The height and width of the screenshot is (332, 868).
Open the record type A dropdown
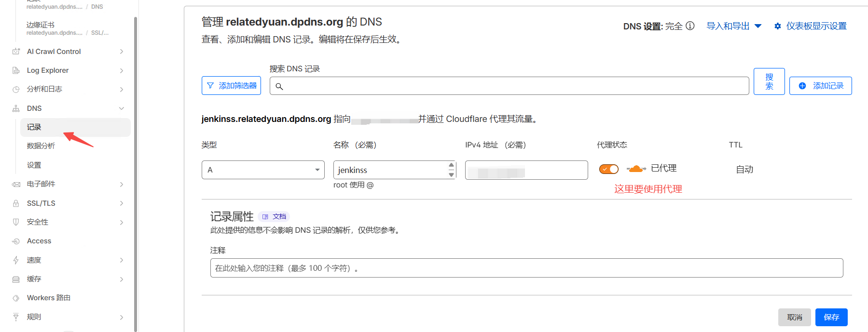(263, 170)
